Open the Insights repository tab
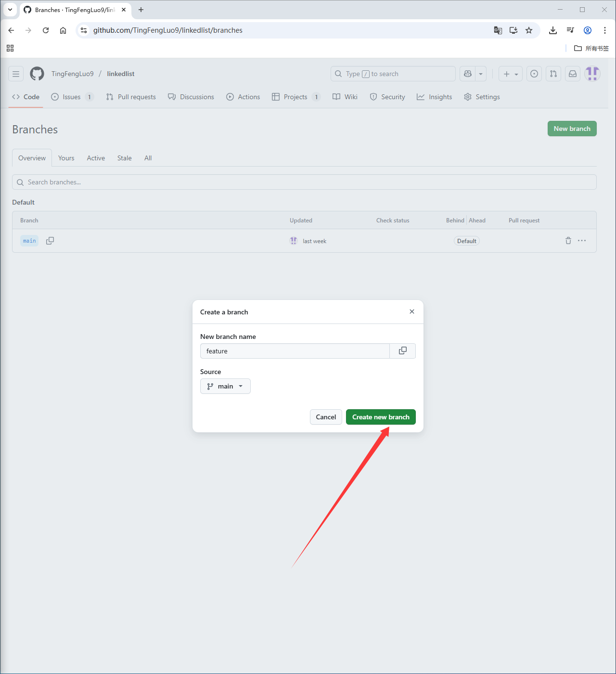The image size is (616, 674). point(435,97)
